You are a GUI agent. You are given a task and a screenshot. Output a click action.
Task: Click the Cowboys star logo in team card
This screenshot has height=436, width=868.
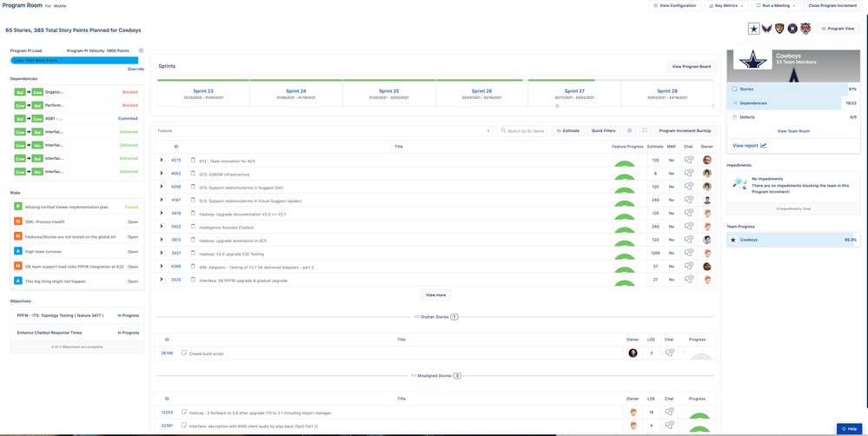coord(752,58)
